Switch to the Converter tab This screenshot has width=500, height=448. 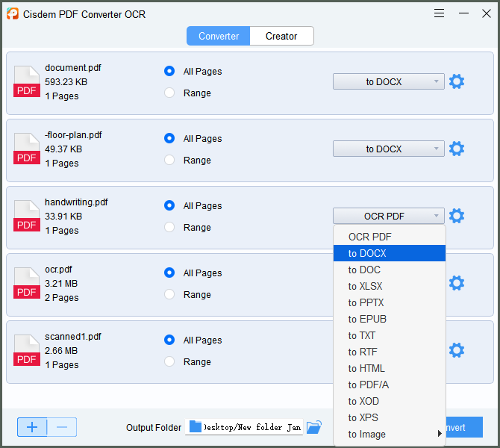pos(219,36)
